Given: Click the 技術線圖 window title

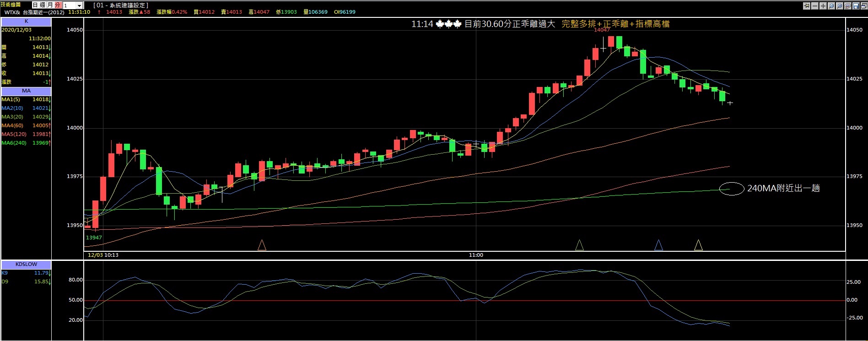Looking at the screenshot, I should point(11,5).
